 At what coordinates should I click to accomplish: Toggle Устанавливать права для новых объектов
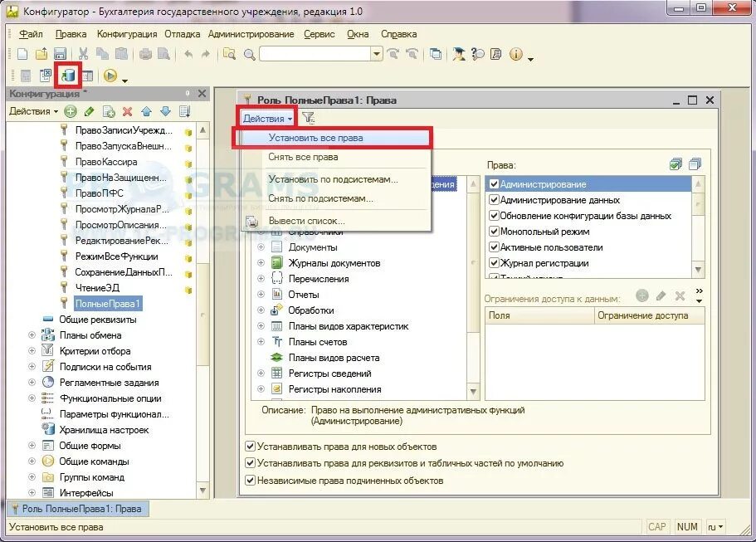pos(250,446)
